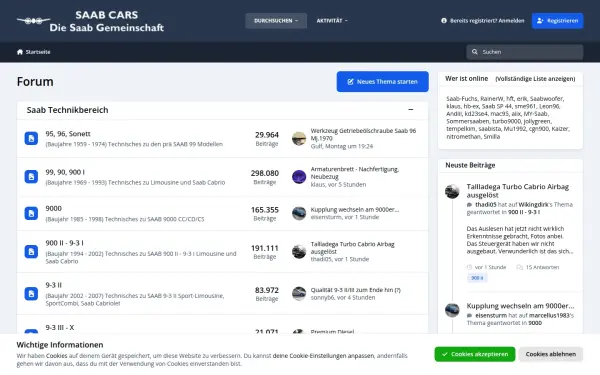The image size is (600, 375).
Task: Click the 298.080 Beiträge count
Action: pos(265,177)
